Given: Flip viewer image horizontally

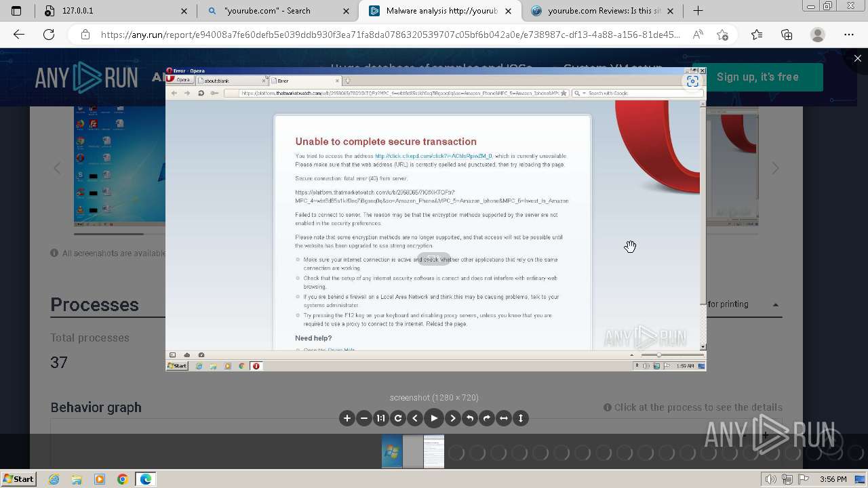Looking at the screenshot, I should [x=504, y=418].
